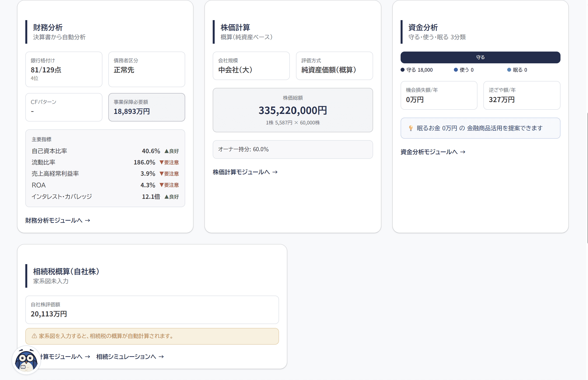This screenshot has height=380, width=588.
Task: Click the 自己資本比率 40.6% row
Action: [105, 151]
